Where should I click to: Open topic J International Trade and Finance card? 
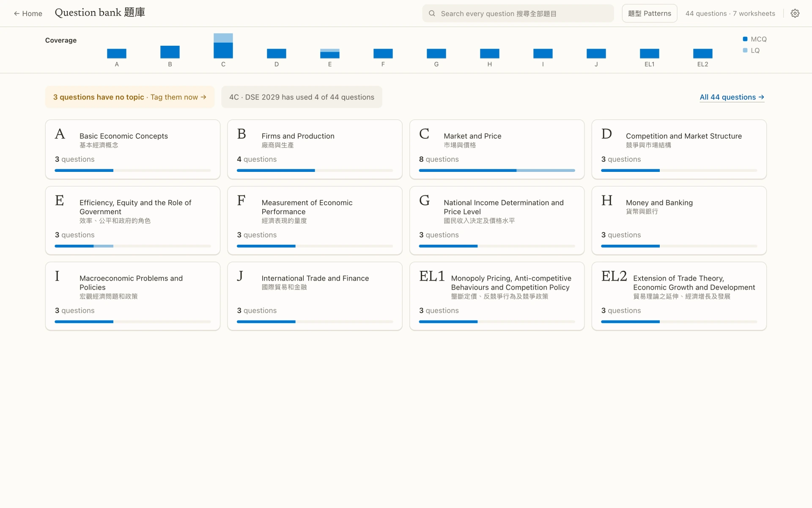(315, 296)
